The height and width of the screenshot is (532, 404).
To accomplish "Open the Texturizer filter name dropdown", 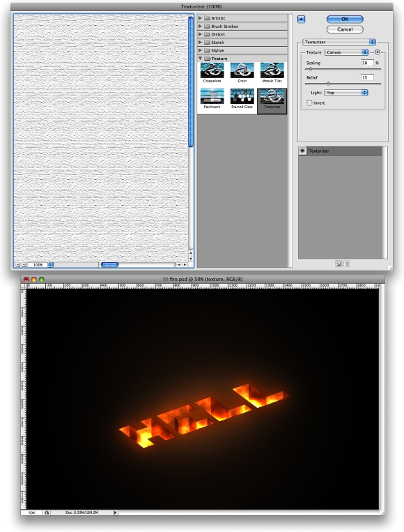I will [339, 42].
